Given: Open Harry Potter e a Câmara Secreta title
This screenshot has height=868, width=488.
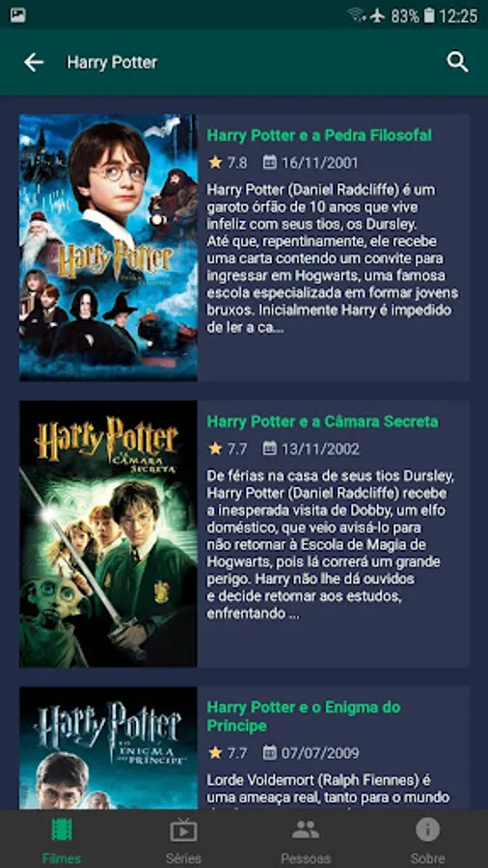Looking at the screenshot, I should point(322,421).
